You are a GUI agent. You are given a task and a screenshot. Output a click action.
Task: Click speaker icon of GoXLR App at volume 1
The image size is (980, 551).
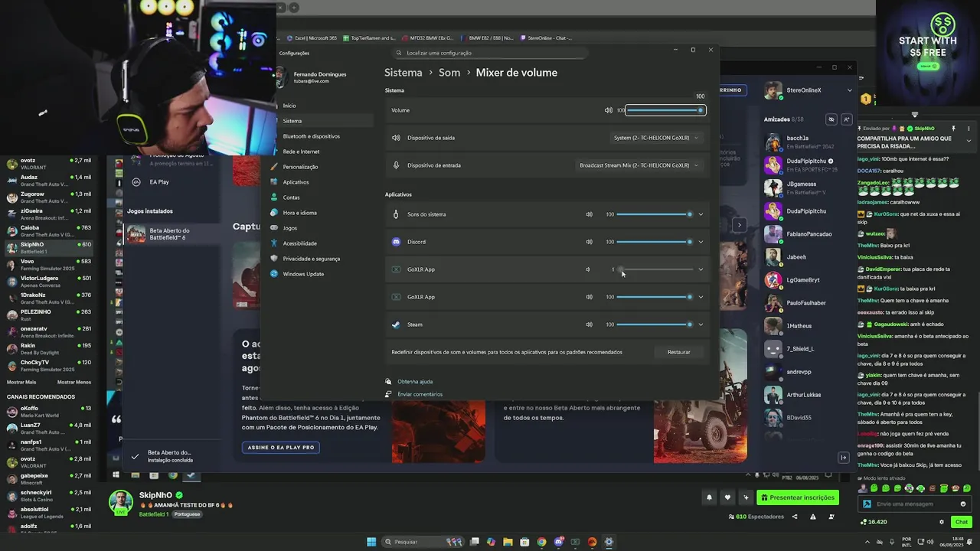click(588, 269)
